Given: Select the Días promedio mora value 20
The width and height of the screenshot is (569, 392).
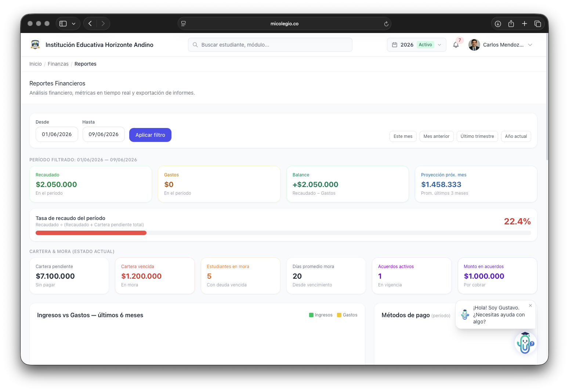Looking at the screenshot, I should pos(297,276).
